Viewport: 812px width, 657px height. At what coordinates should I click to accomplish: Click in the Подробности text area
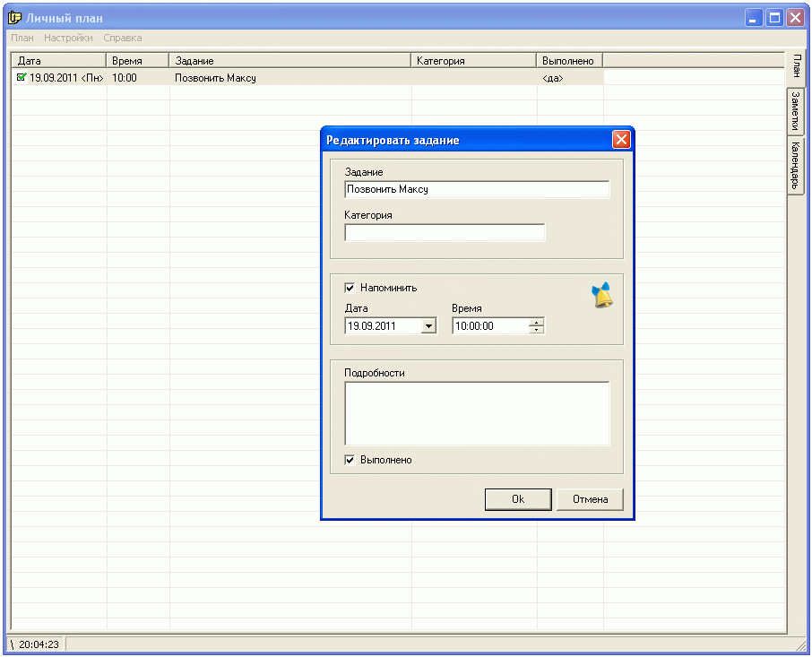click(477, 413)
